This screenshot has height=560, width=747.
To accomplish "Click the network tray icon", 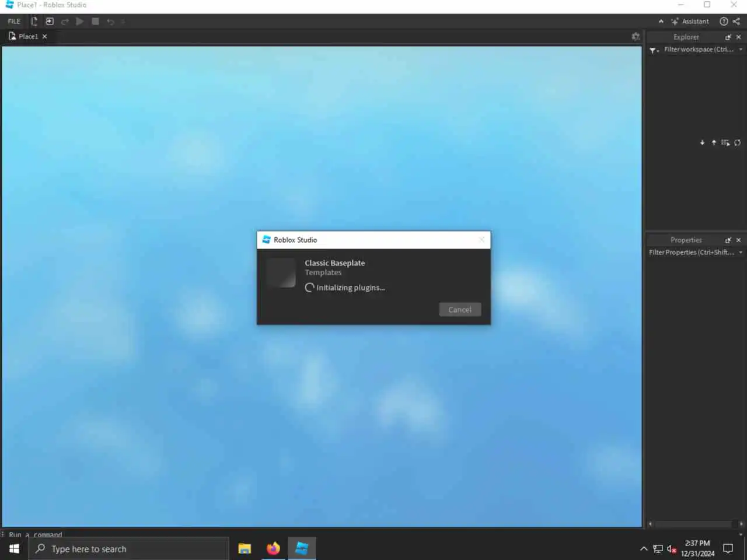I will pos(658,549).
